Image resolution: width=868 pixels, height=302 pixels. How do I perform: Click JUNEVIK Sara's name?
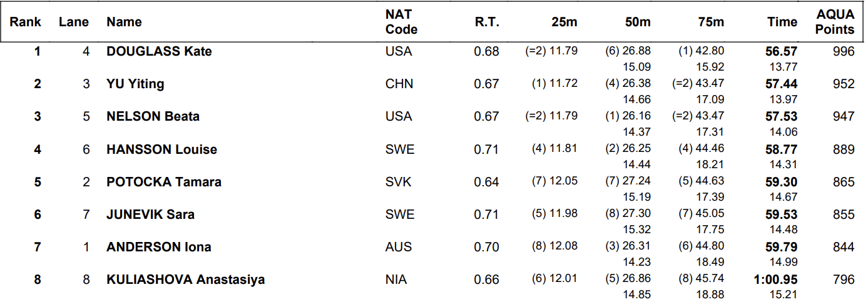pyautogui.click(x=150, y=214)
